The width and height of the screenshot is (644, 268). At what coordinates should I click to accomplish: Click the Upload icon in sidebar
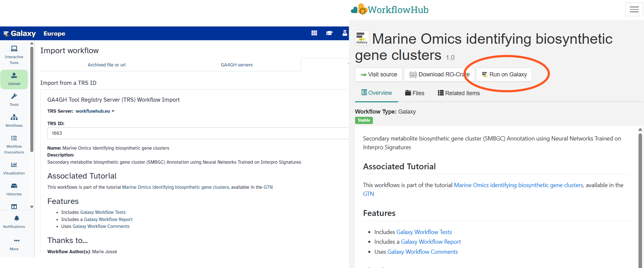pyautogui.click(x=14, y=75)
